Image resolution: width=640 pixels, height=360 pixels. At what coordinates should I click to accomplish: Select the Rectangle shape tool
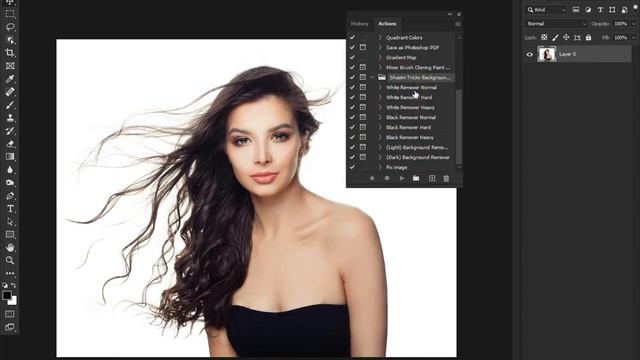point(10,235)
